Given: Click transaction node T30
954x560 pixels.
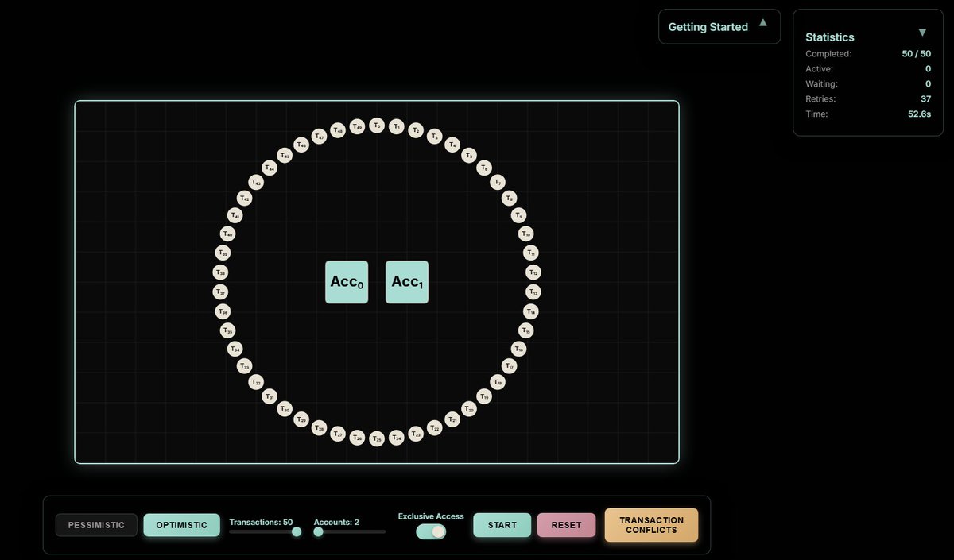Looking at the screenshot, I should click(x=285, y=409).
